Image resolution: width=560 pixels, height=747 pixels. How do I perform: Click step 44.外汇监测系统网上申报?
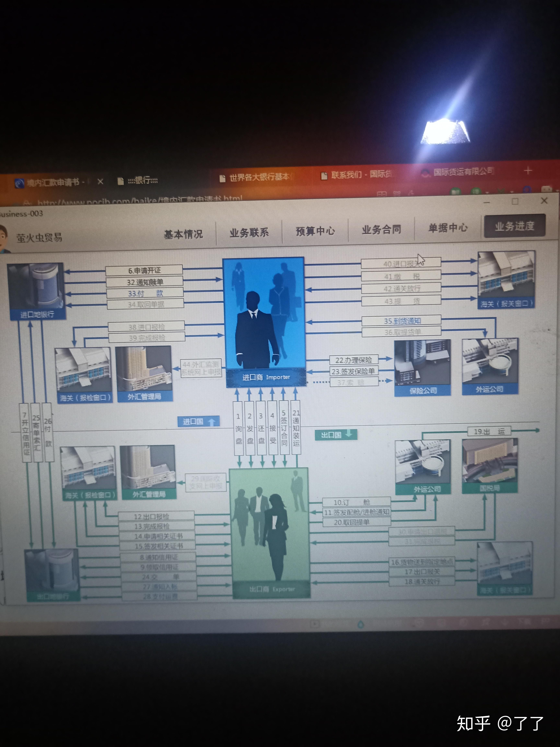(201, 368)
